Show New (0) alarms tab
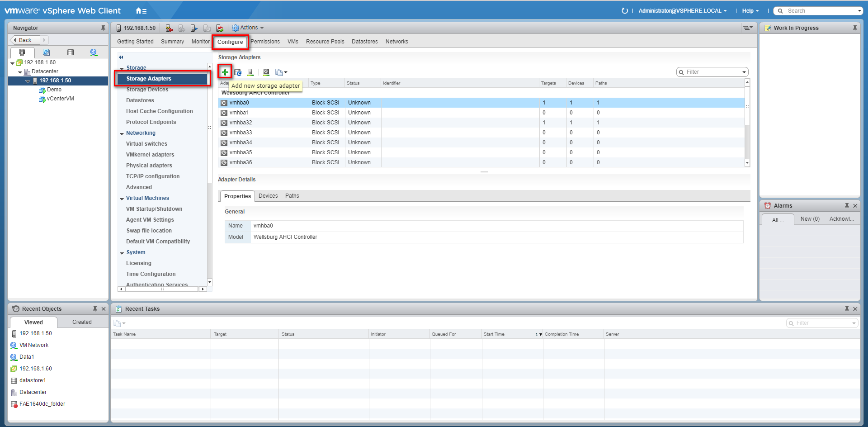 pyautogui.click(x=810, y=219)
